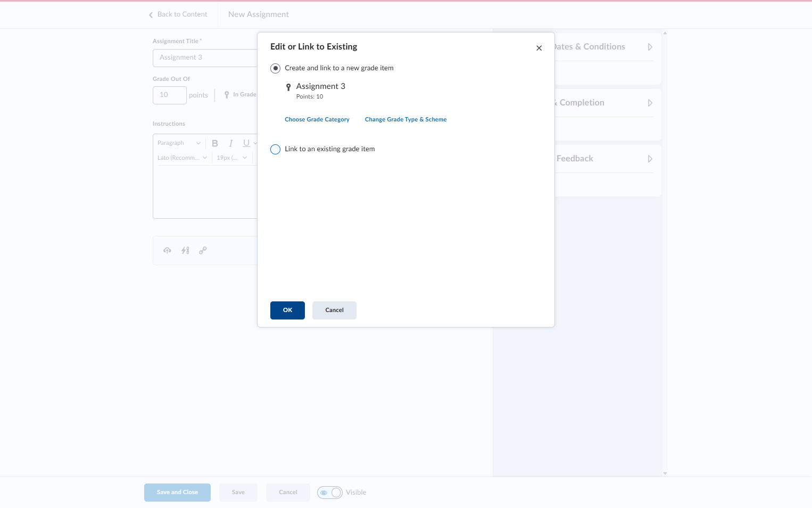Confirm the dialog with OK

287,310
